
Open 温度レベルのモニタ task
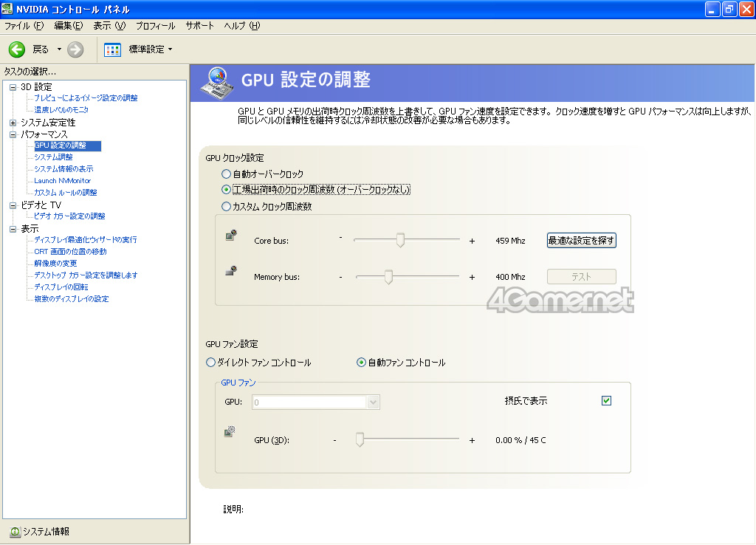click(x=61, y=110)
